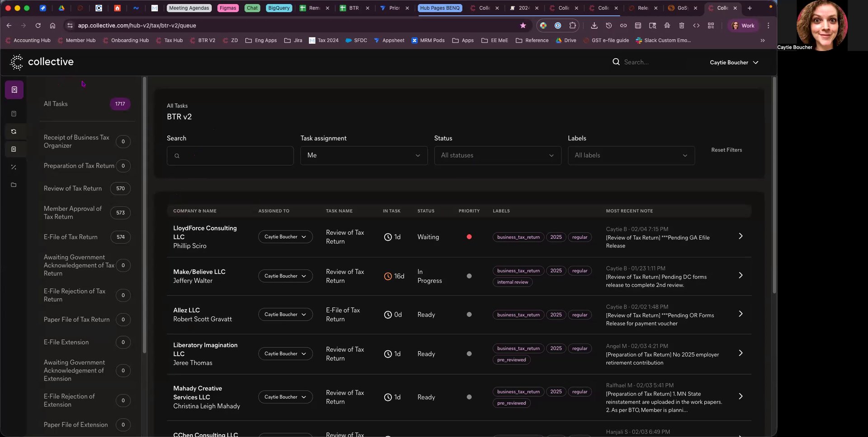868x437 pixels.
Task: Switch to Hub Pages BENQ browser tab
Action: pyautogui.click(x=439, y=8)
